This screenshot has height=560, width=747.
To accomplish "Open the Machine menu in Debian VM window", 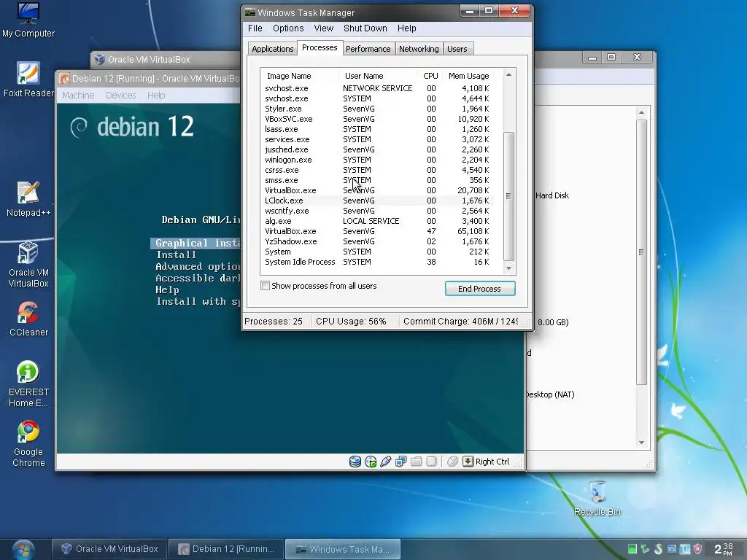I will [x=78, y=96].
